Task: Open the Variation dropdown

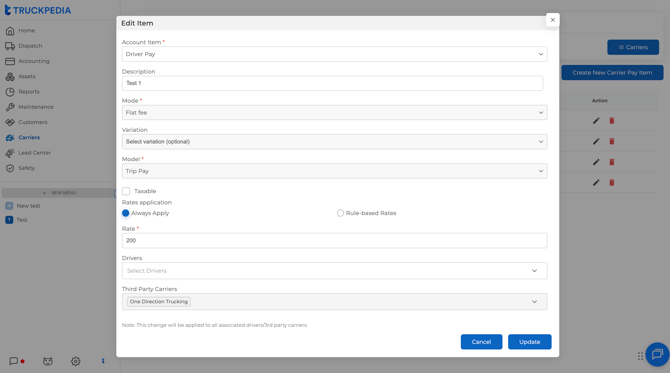Action: point(334,142)
